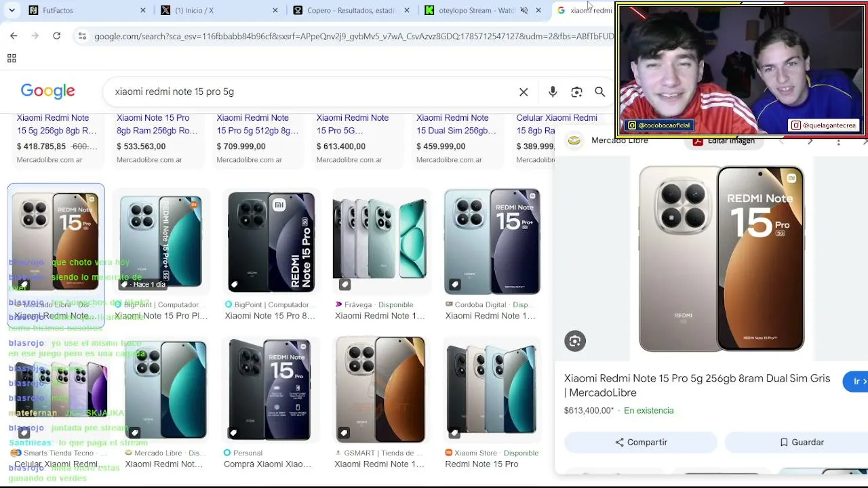
Task: Open the Chrome apps grid shortcut
Action: 12,58
